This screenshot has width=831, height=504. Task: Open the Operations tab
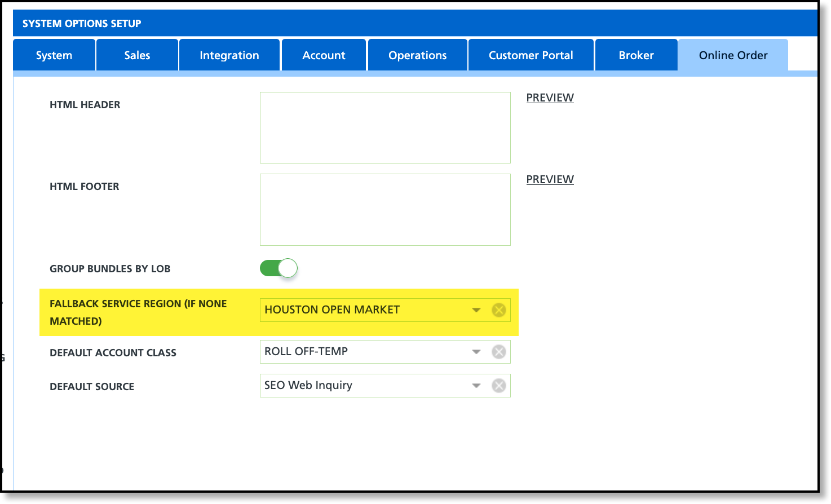pos(418,55)
